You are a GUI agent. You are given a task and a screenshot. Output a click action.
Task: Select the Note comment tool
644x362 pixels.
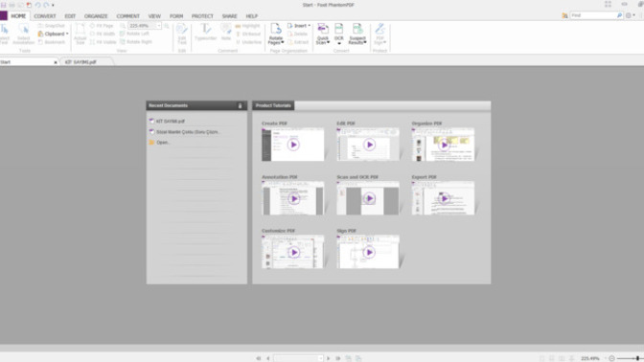tap(226, 32)
